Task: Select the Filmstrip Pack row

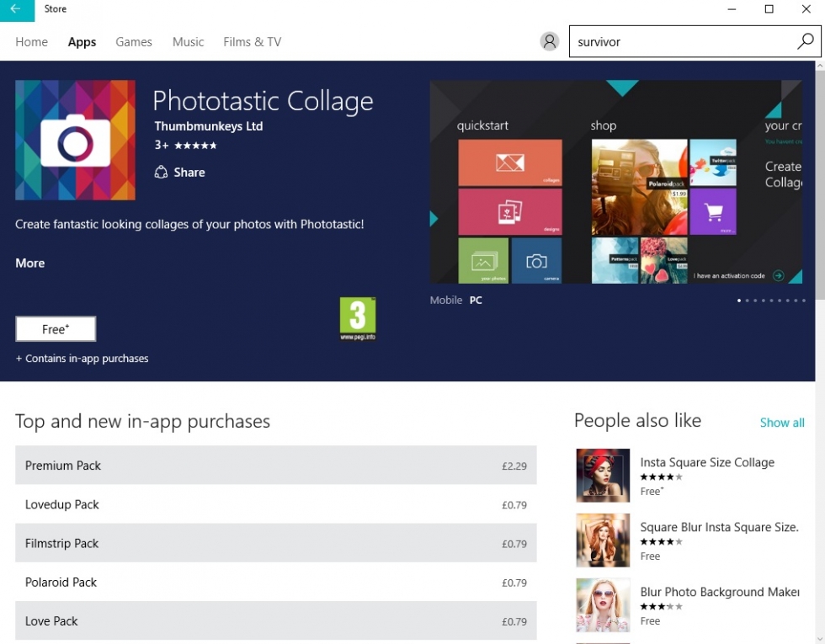Action: tap(276, 543)
